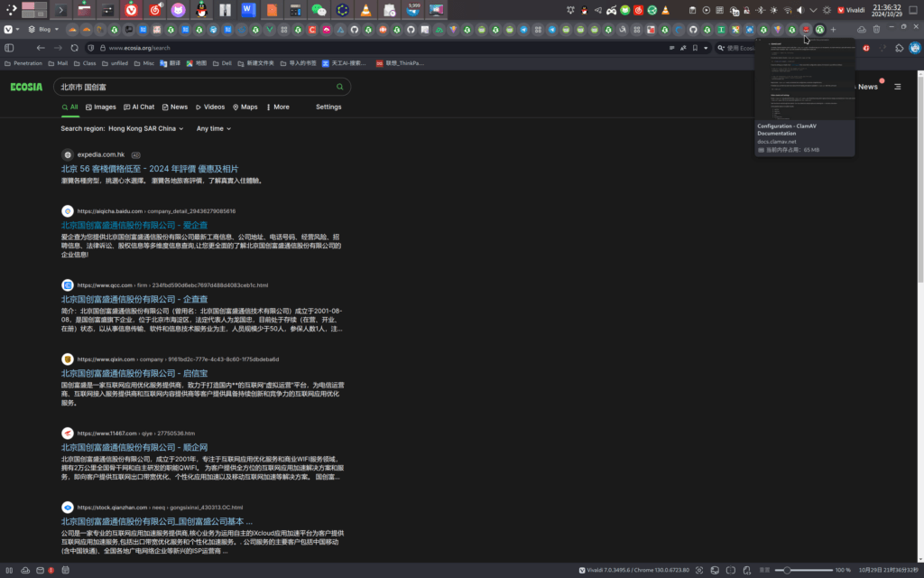This screenshot has height=578, width=924.
Task: Expand the hidden system tray arrow
Action: [814, 10]
